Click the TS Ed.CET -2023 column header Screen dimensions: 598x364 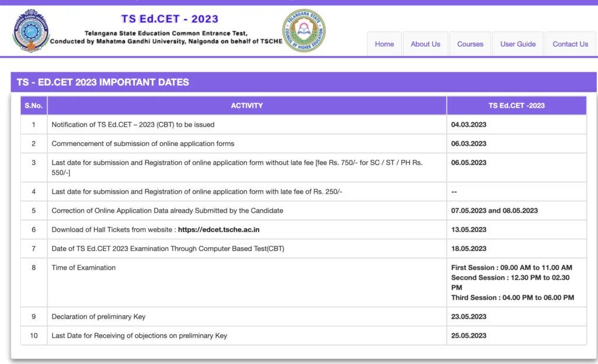coord(516,106)
